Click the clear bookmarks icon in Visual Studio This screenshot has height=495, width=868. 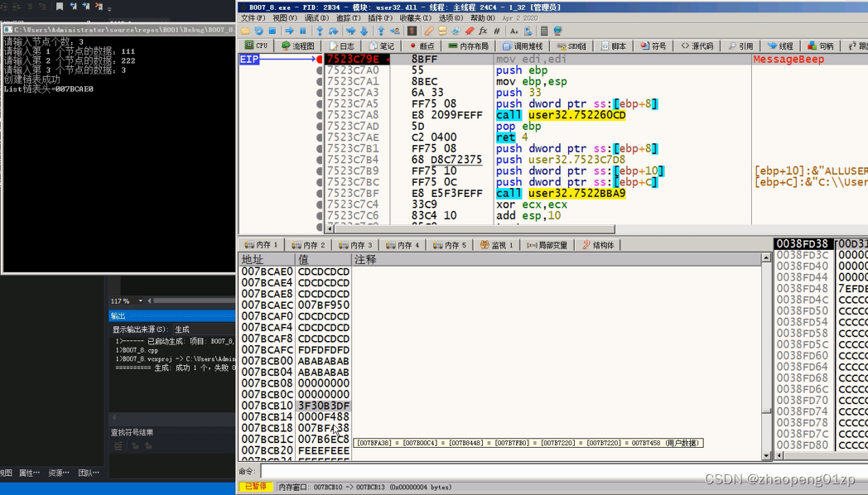point(99,6)
